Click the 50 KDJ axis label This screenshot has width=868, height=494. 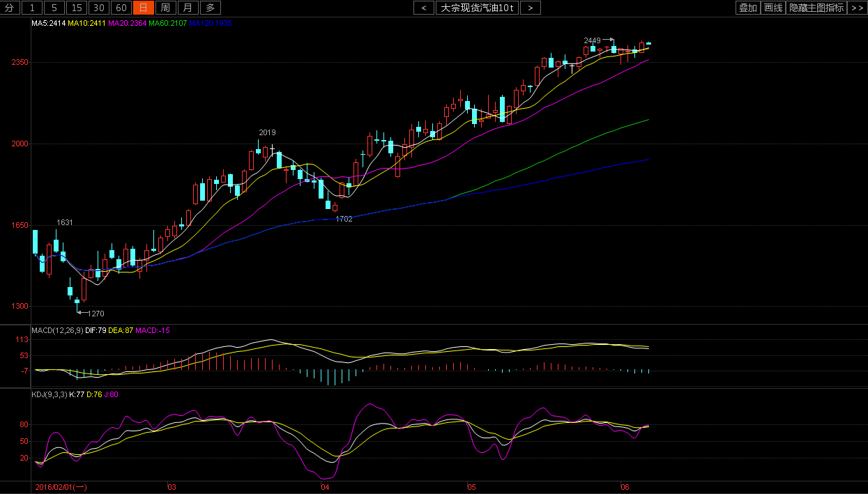pos(24,442)
